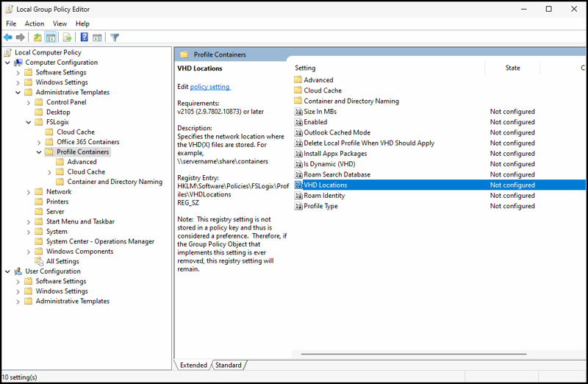The height and width of the screenshot is (384, 588).
Task: Collapse the Computer Configuration node
Action: coord(7,63)
